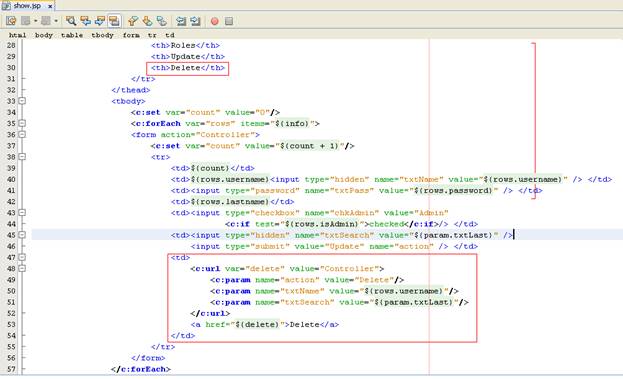The height and width of the screenshot is (379, 623).
Task: Collapse form fold at line 36
Action: coord(22,134)
